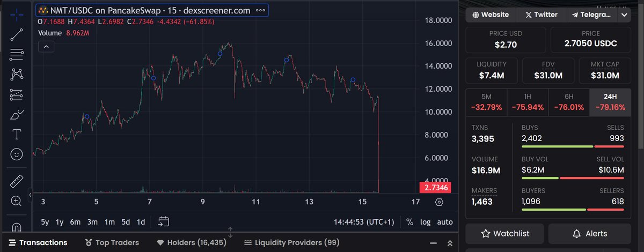Collapse the indicator legend arrow
The height and width of the screenshot is (252, 644).
pos(46,47)
